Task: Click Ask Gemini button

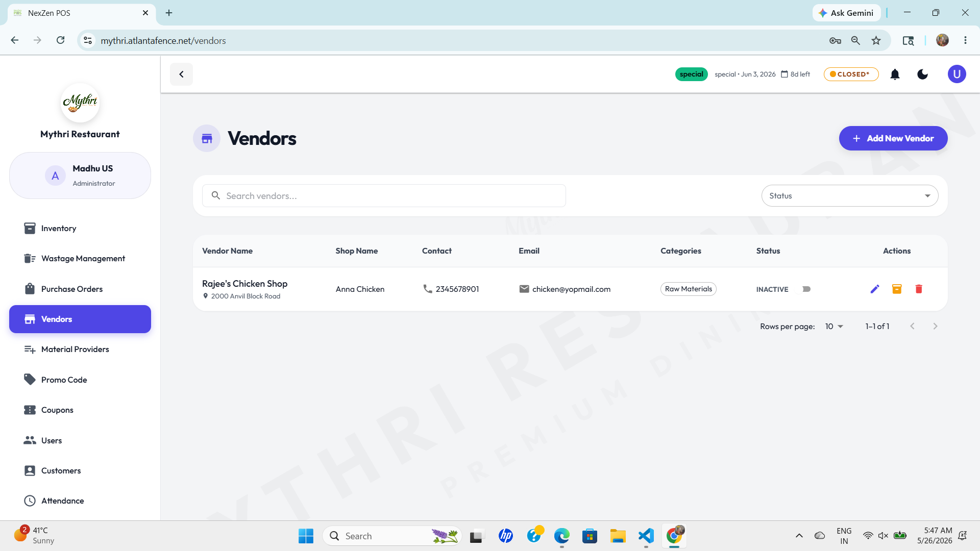Action: coord(846,13)
